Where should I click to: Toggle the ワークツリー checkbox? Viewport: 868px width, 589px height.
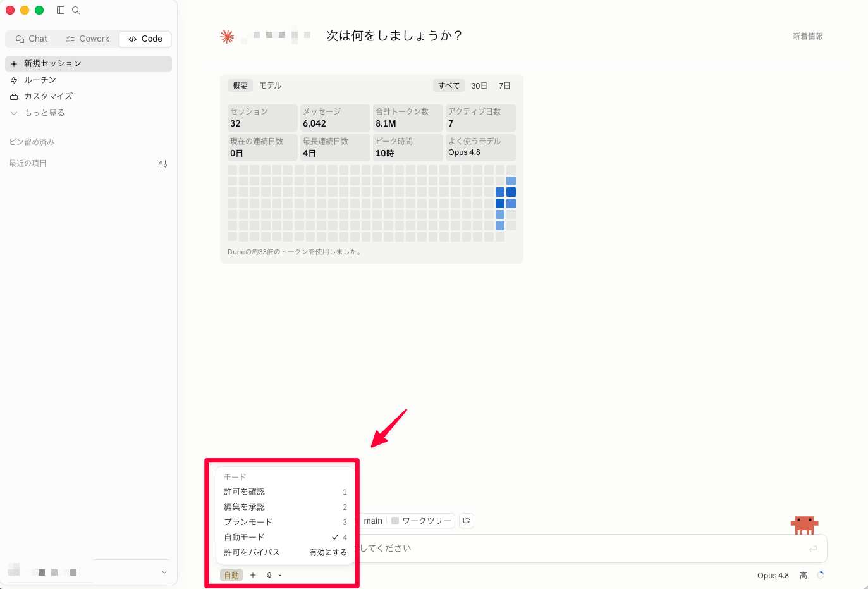pos(395,521)
